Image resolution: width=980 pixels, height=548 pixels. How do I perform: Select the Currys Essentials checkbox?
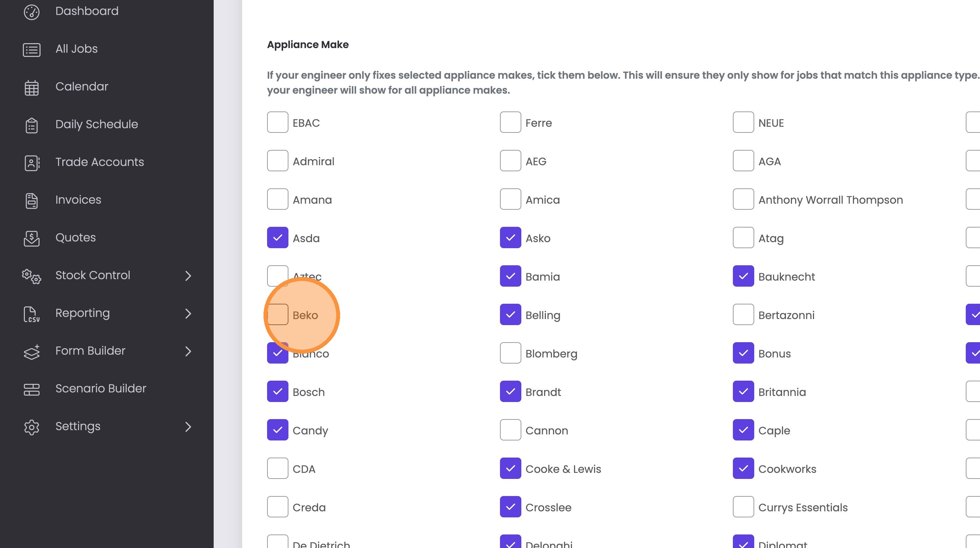744,507
